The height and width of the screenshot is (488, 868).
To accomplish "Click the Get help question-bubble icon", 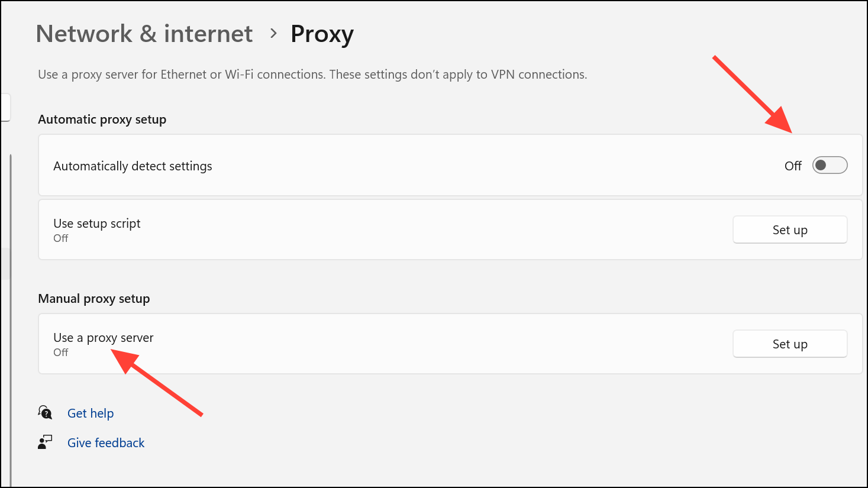I will click(x=46, y=412).
